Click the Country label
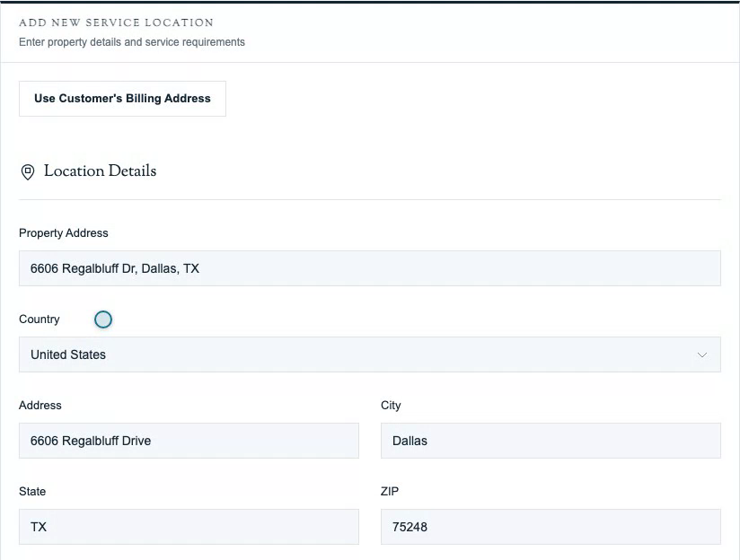The height and width of the screenshot is (560, 740). pyautogui.click(x=40, y=319)
